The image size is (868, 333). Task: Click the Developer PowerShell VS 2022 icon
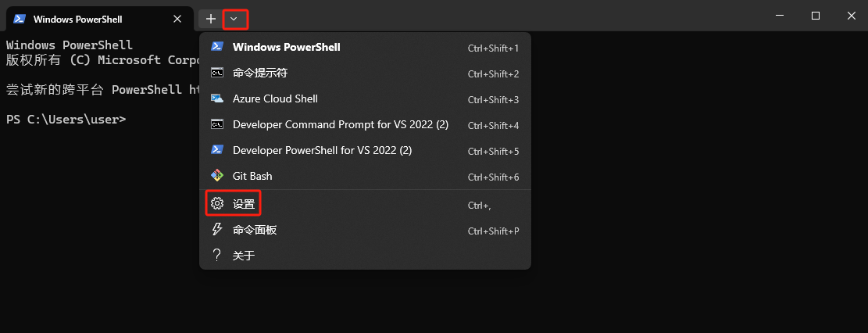click(217, 150)
